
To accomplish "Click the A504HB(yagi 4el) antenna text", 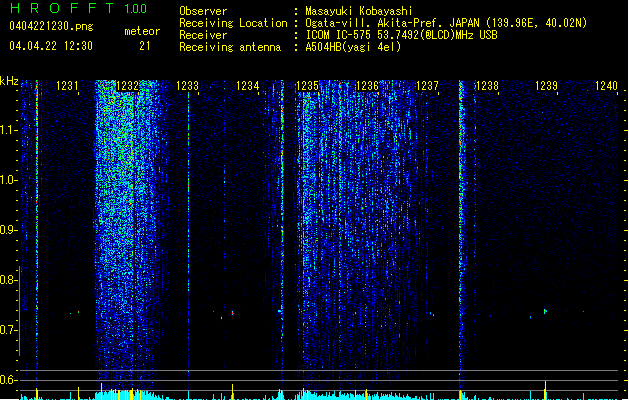I will tap(353, 47).
